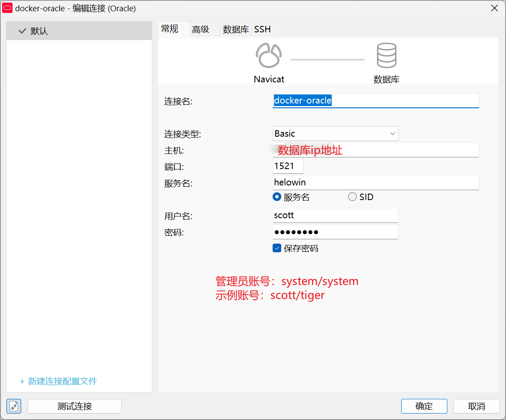
Task: Click checkmark icon beside 默认 profile
Action: tap(22, 31)
